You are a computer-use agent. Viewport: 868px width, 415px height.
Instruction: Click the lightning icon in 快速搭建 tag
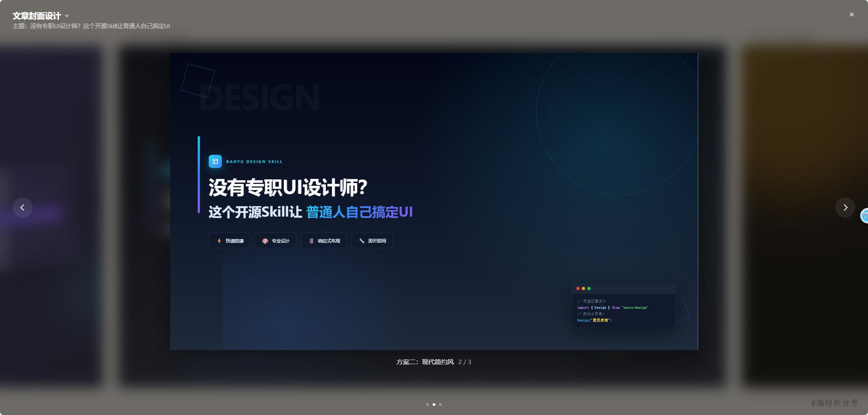[x=219, y=241]
